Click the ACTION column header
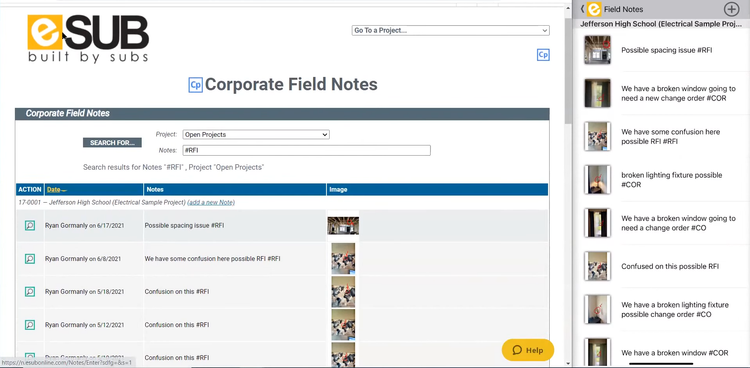 [30, 190]
